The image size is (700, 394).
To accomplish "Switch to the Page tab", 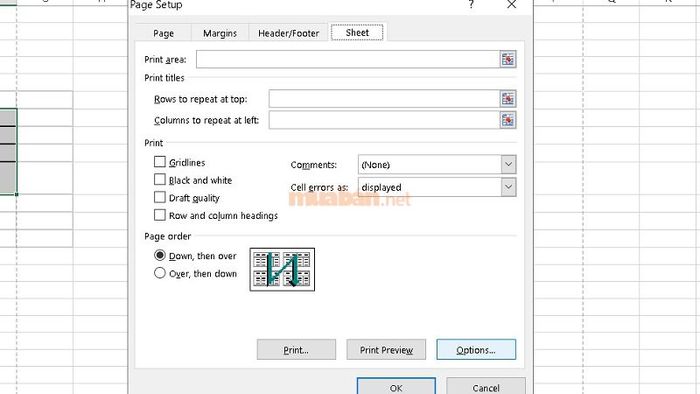I will coord(163,33).
